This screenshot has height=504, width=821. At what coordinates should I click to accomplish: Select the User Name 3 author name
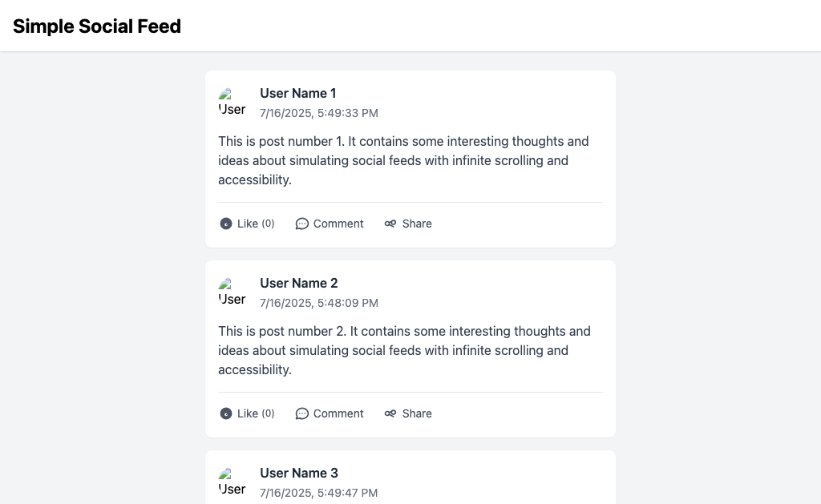click(x=299, y=473)
